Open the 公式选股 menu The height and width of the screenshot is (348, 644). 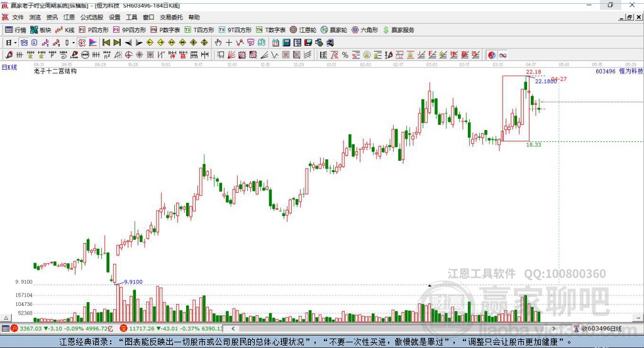coord(92,17)
